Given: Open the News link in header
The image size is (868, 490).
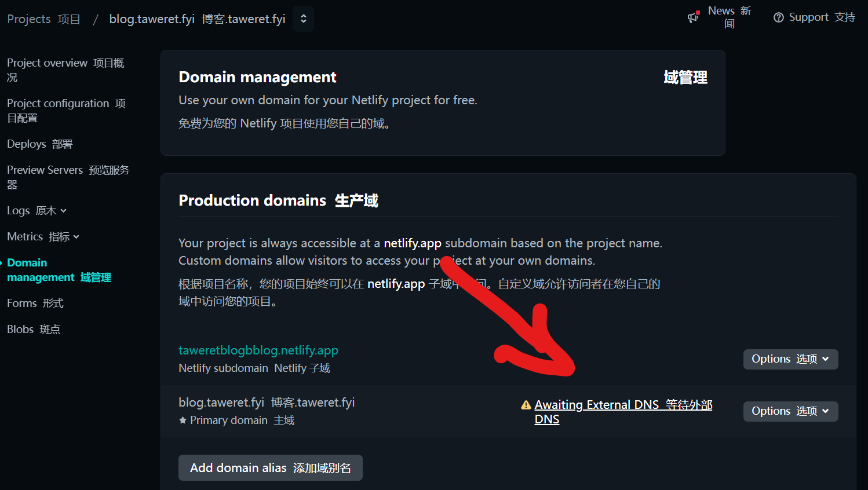Looking at the screenshot, I should pos(730,17).
